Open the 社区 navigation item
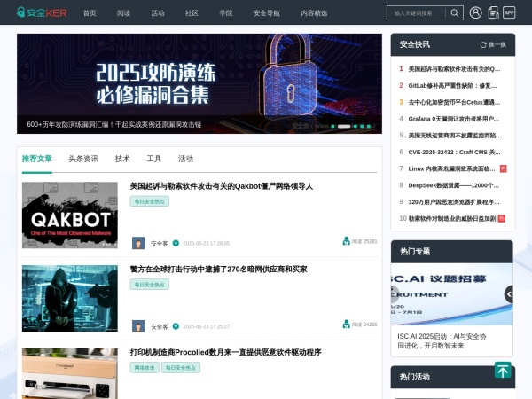The width and height of the screenshot is (532, 399). [192, 13]
